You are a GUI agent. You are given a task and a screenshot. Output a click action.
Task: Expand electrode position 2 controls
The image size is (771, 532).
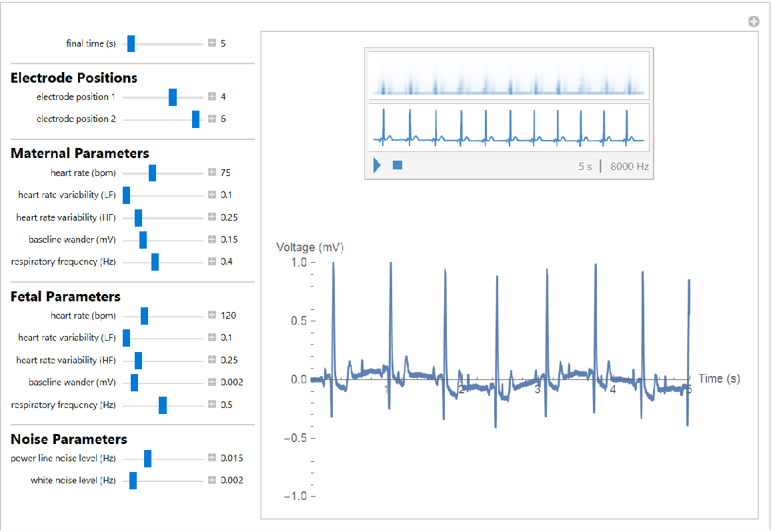point(212,119)
